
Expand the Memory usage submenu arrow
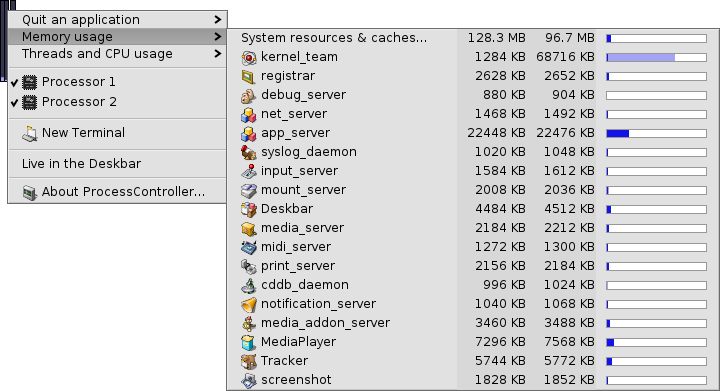(218, 37)
